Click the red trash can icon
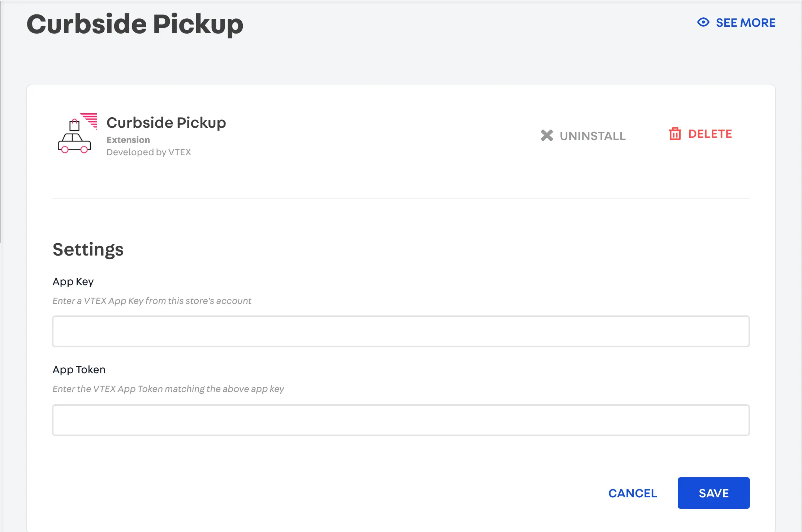 click(675, 134)
